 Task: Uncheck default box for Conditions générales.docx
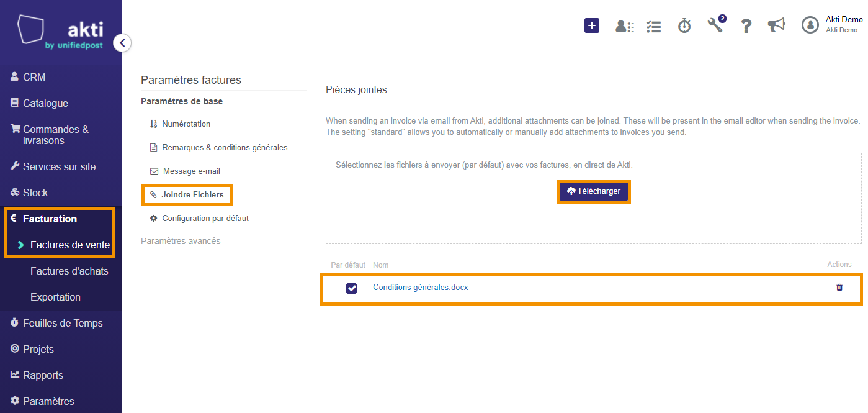pyautogui.click(x=351, y=288)
